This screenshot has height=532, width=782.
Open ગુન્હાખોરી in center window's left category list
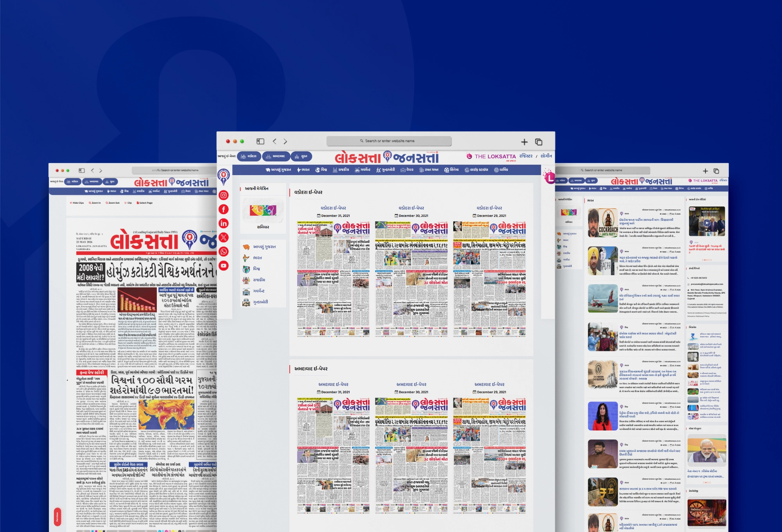coord(255,302)
